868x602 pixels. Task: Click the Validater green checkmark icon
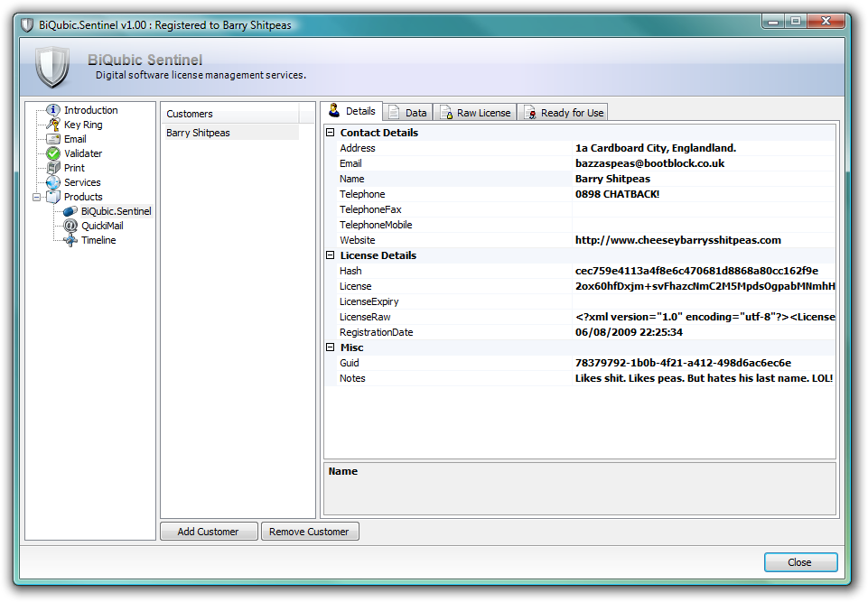click(x=53, y=153)
